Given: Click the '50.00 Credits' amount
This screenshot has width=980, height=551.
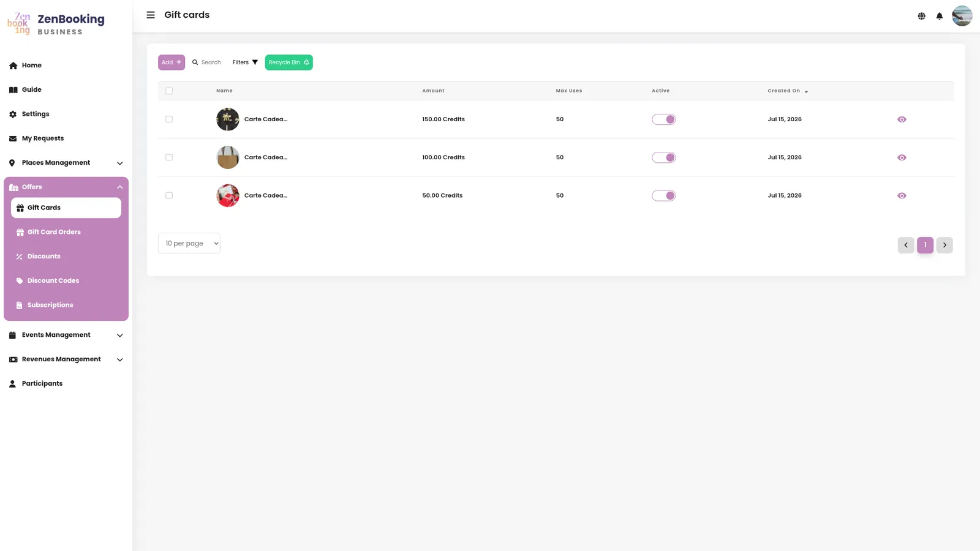Looking at the screenshot, I should point(442,196).
